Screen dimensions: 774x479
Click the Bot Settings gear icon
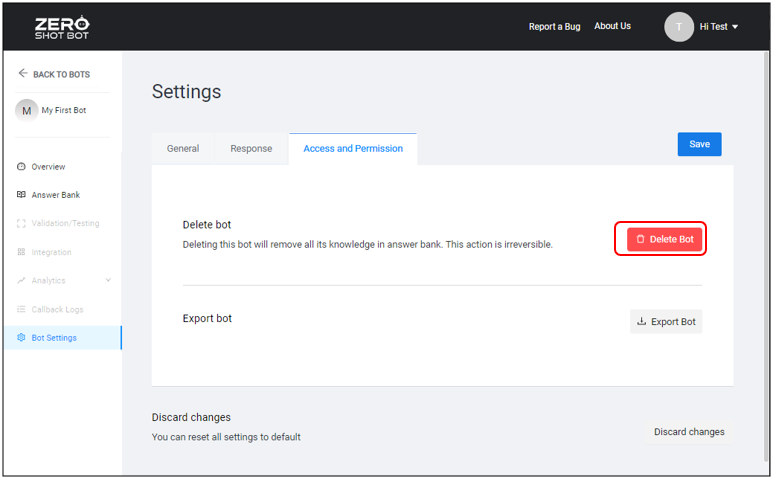click(21, 337)
